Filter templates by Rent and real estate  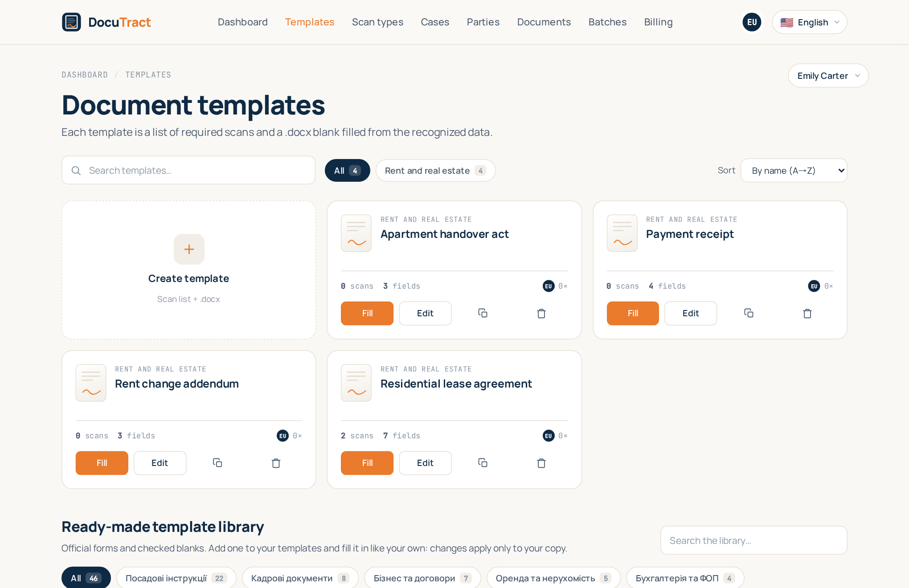tap(436, 171)
